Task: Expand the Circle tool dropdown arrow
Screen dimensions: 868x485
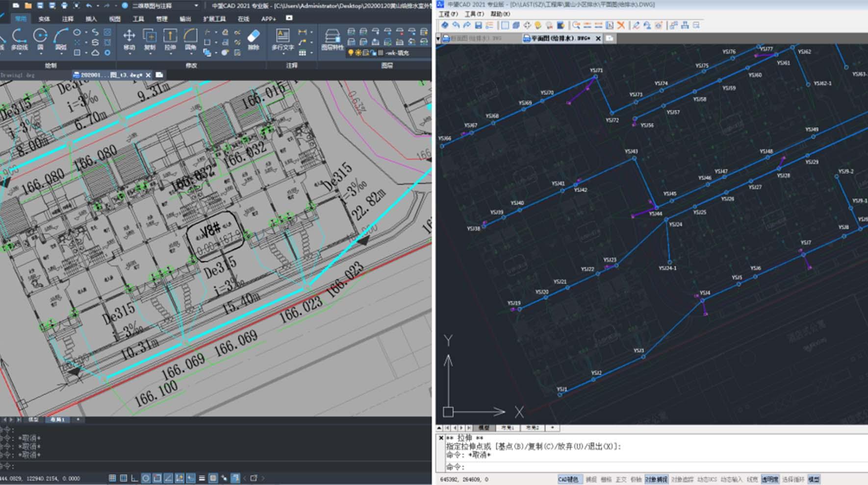Action: [40, 53]
